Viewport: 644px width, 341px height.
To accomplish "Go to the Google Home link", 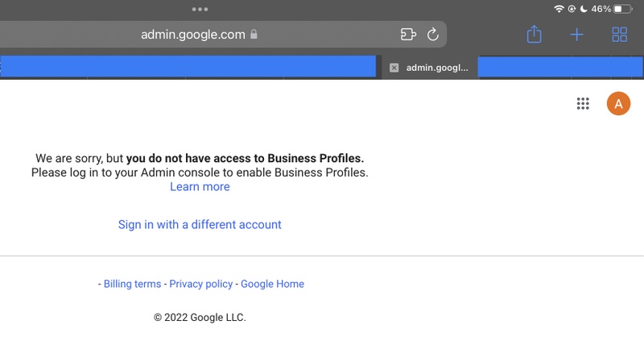I will [272, 284].
